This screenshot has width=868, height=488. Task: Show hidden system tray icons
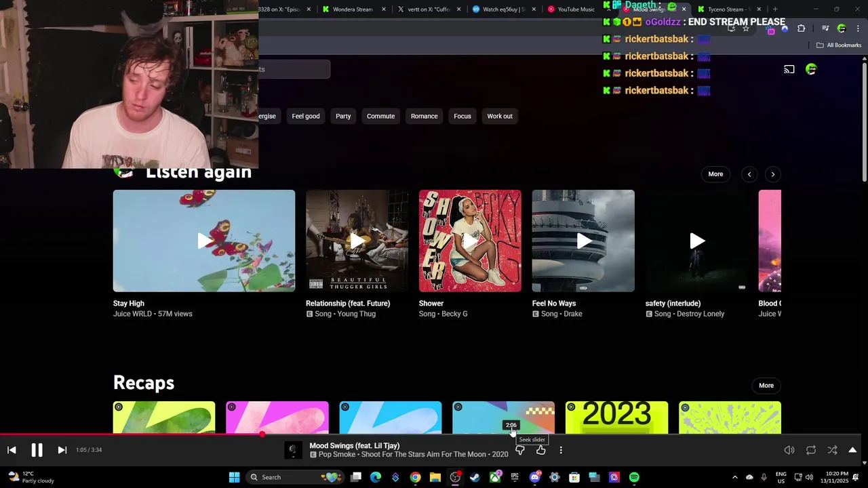coord(735,477)
